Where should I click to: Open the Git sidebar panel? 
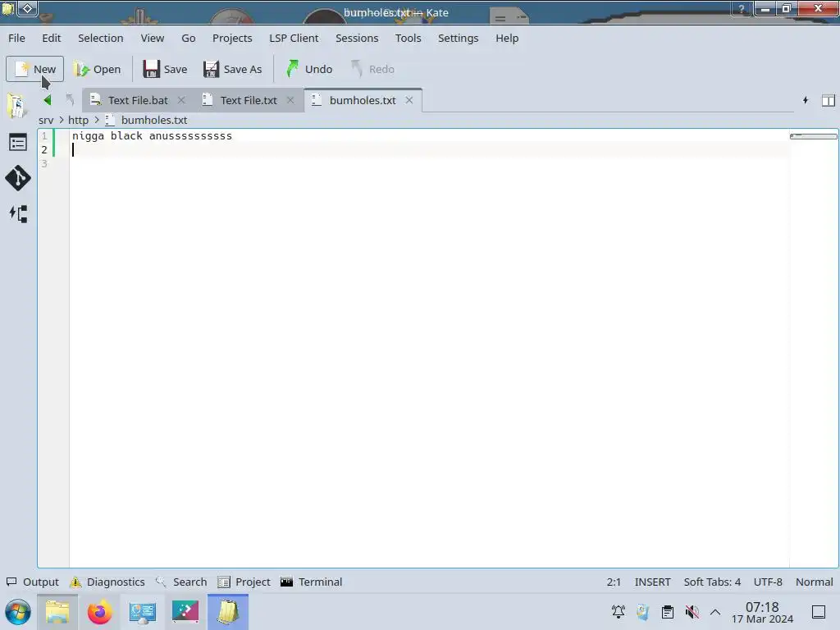18,178
